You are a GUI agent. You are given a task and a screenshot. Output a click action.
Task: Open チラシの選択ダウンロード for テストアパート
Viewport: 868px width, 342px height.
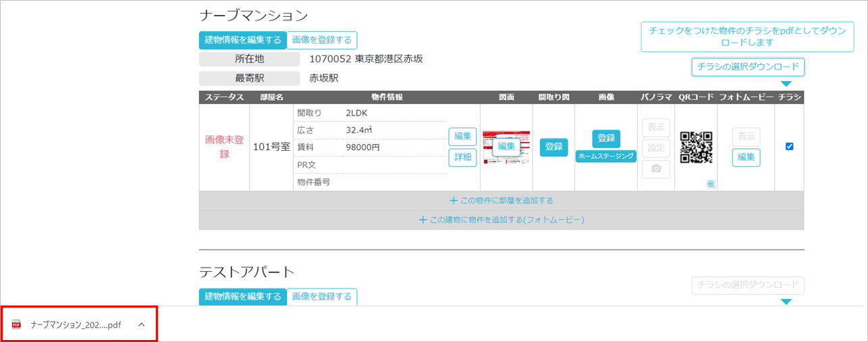748,285
